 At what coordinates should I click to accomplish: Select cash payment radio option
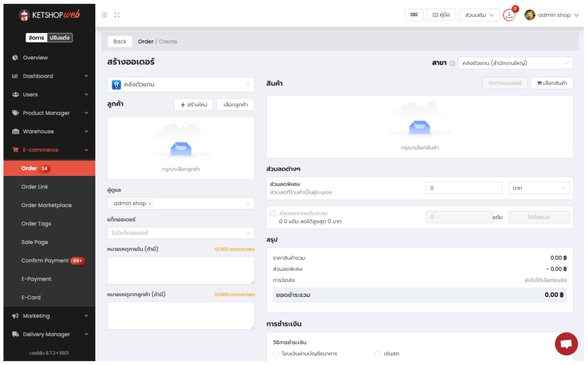click(378, 354)
